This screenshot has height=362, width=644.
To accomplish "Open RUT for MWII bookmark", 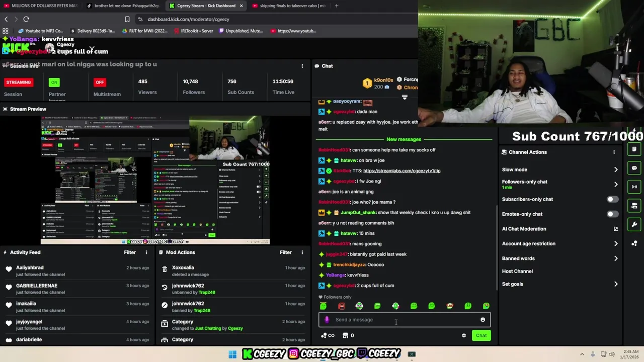I will 144,31.
